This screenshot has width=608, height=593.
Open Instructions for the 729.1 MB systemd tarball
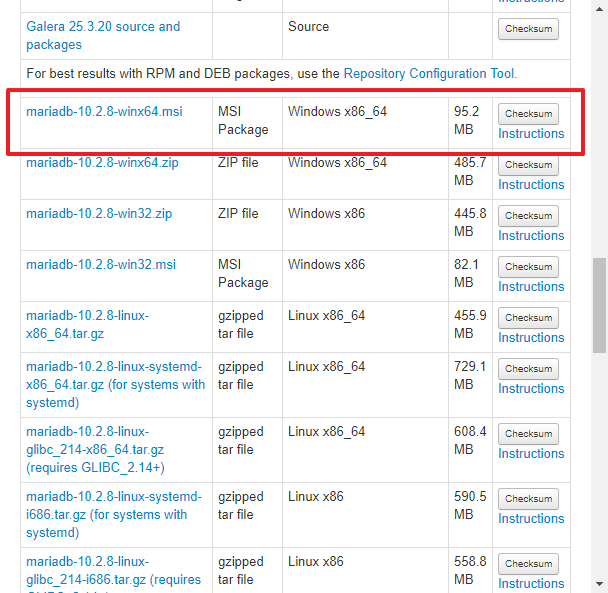(x=531, y=388)
